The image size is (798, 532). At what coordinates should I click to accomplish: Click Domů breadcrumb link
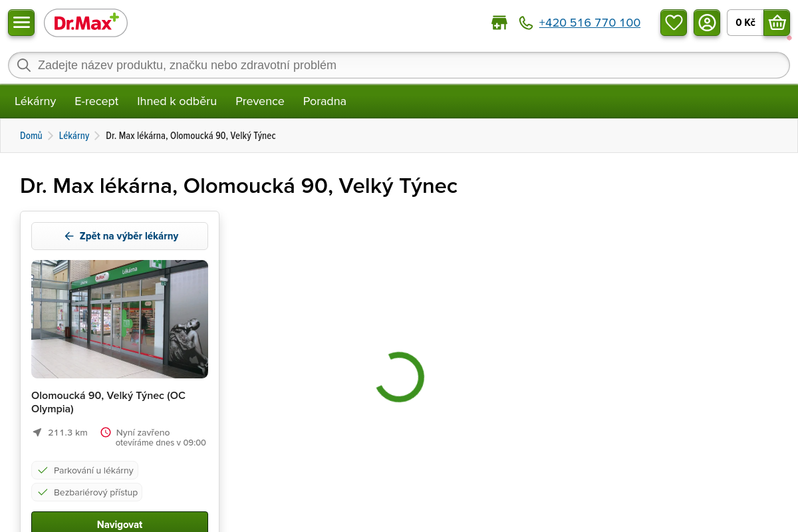click(31, 136)
